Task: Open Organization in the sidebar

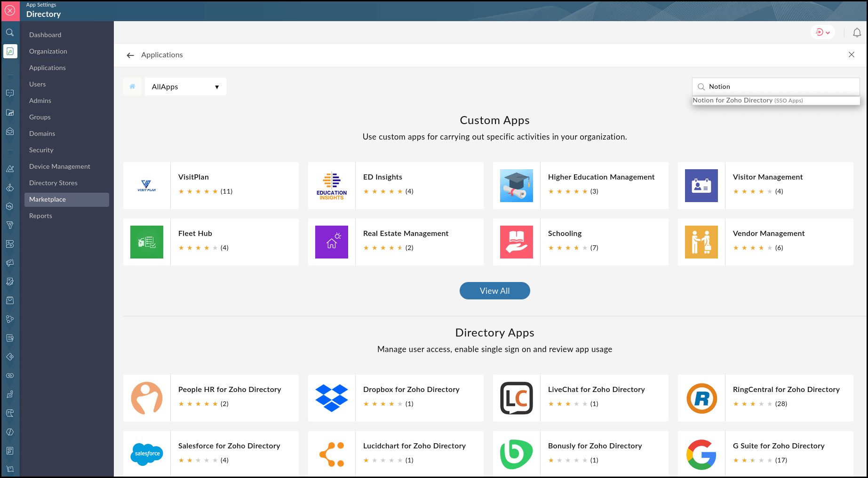Action: (x=48, y=51)
